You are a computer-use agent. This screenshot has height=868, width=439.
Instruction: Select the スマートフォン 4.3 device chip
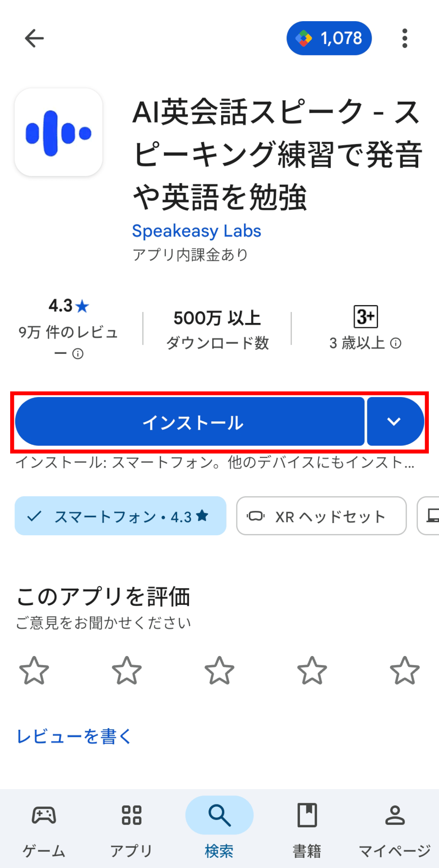tap(120, 516)
